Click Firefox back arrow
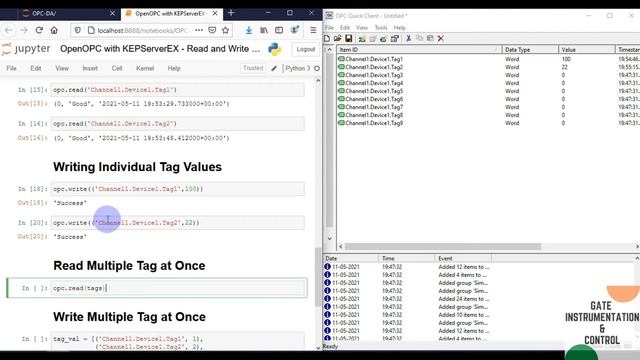 (x=9, y=30)
